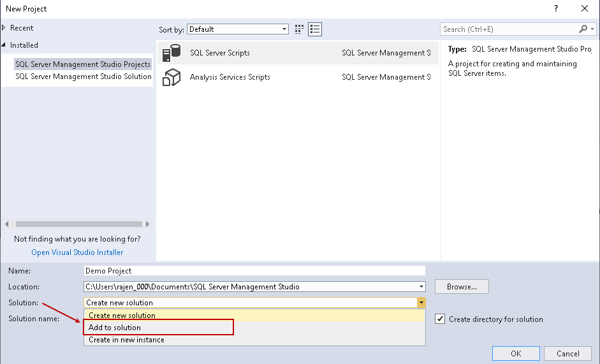Open the Location path dropdown arrow
The width and height of the screenshot is (600, 364).
[421, 287]
